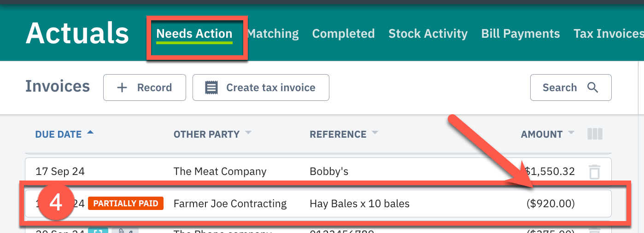Select the Needs Action tab
This screenshot has width=644, height=233.
[x=194, y=34]
